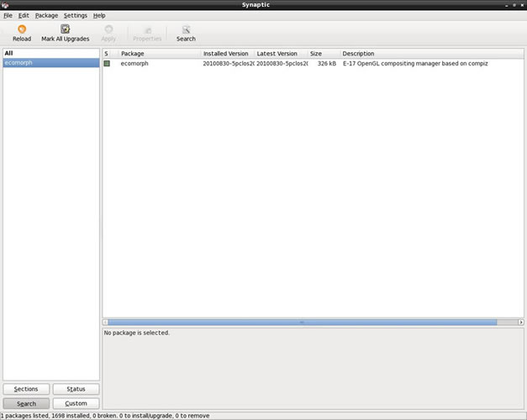Click the Reload toolbar icon

coord(22,29)
